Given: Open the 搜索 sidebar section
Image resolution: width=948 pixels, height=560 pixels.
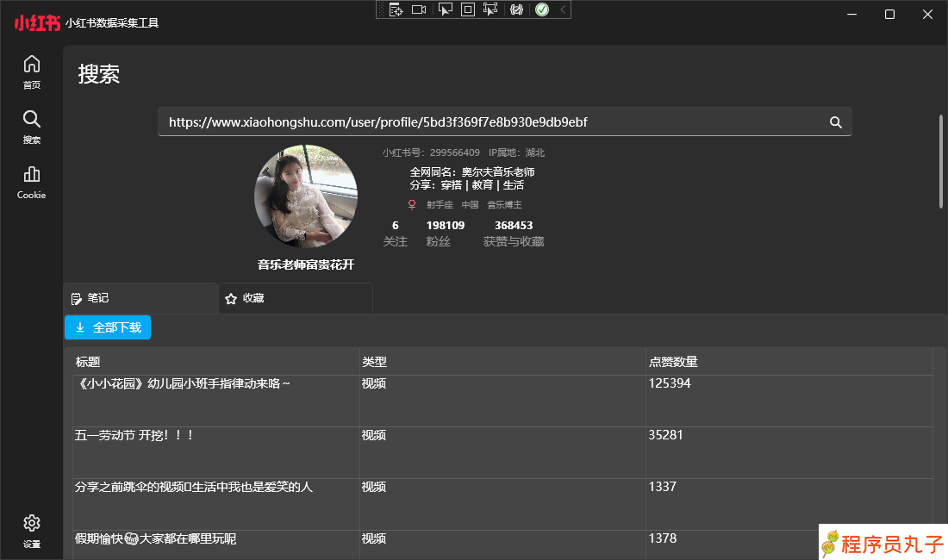Looking at the screenshot, I should pos(31,127).
